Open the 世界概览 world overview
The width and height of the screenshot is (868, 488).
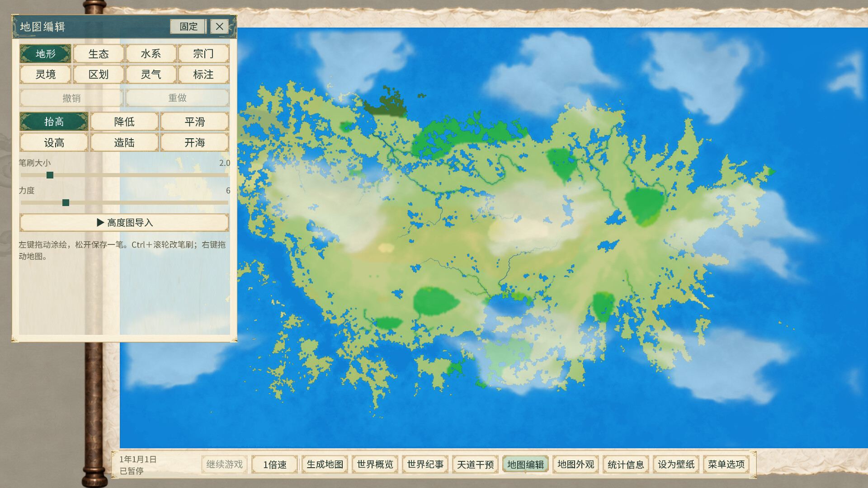(x=375, y=465)
